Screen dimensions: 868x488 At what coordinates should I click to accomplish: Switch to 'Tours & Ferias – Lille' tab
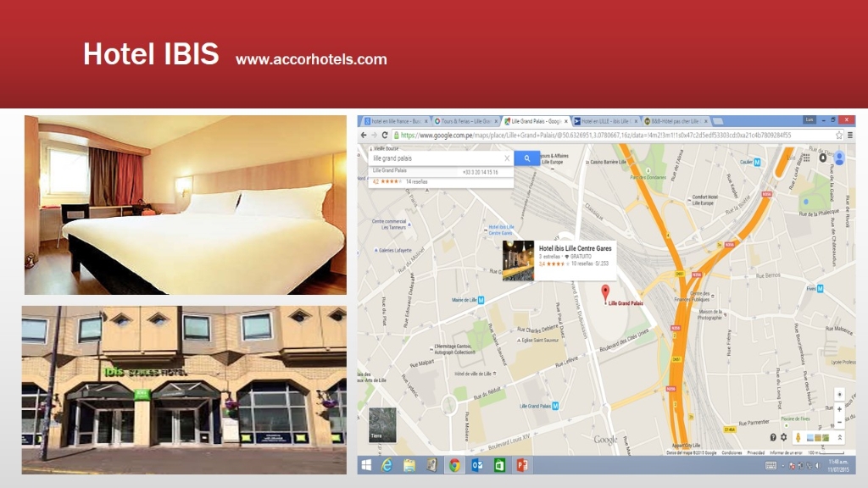coord(465,121)
